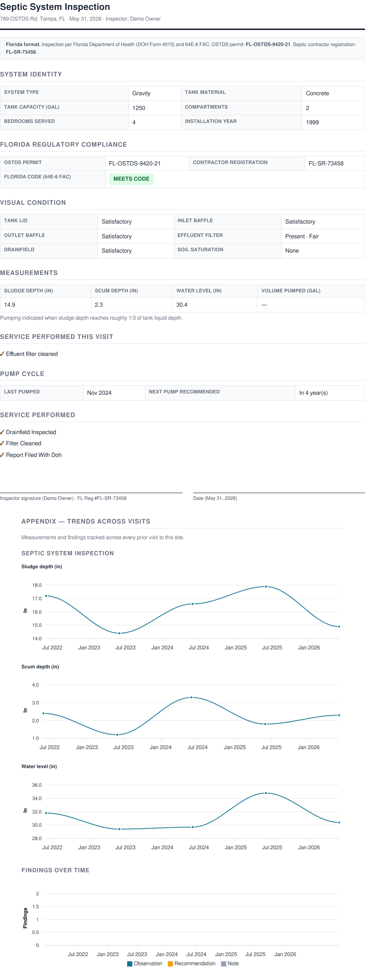The image size is (365, 980).
Task: Click the Report Filed With Doh checkmark
Action: 2,455
